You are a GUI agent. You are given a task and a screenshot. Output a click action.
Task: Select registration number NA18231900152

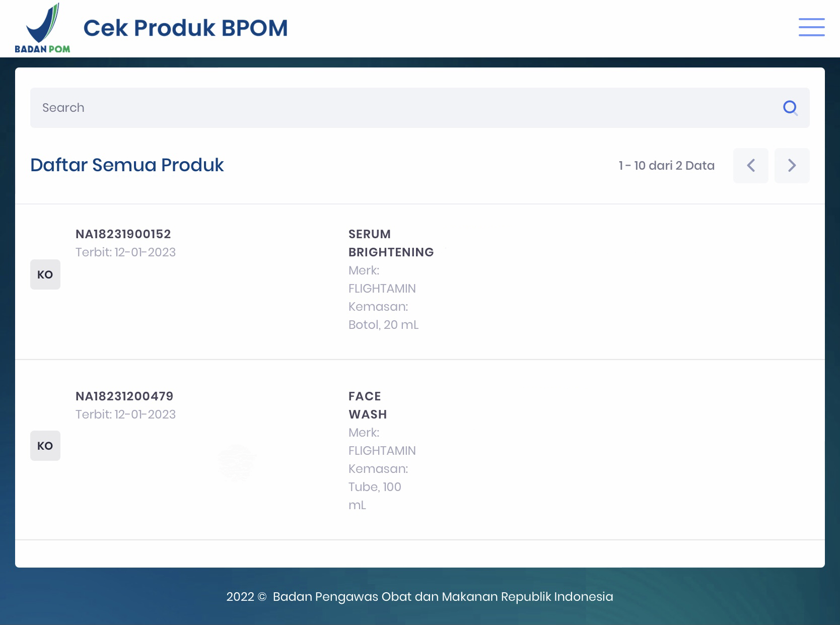pyautogui.click(x=123, y=234)
